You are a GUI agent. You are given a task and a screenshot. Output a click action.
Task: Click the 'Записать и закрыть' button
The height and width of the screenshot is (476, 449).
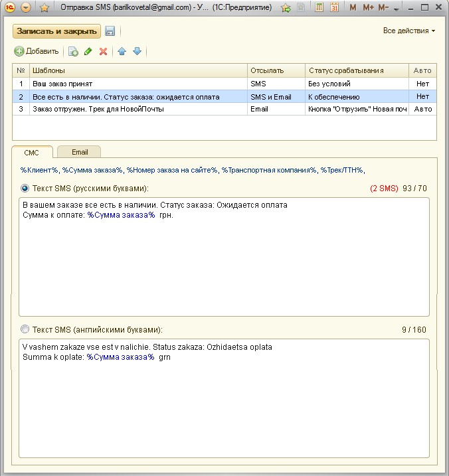[x=56, y=31]
